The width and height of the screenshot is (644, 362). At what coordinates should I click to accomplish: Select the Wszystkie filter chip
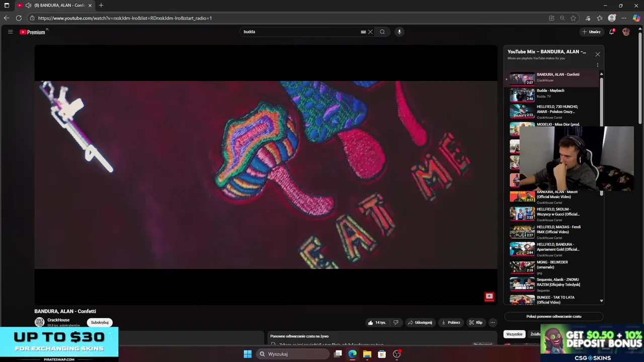pos(514,334)
